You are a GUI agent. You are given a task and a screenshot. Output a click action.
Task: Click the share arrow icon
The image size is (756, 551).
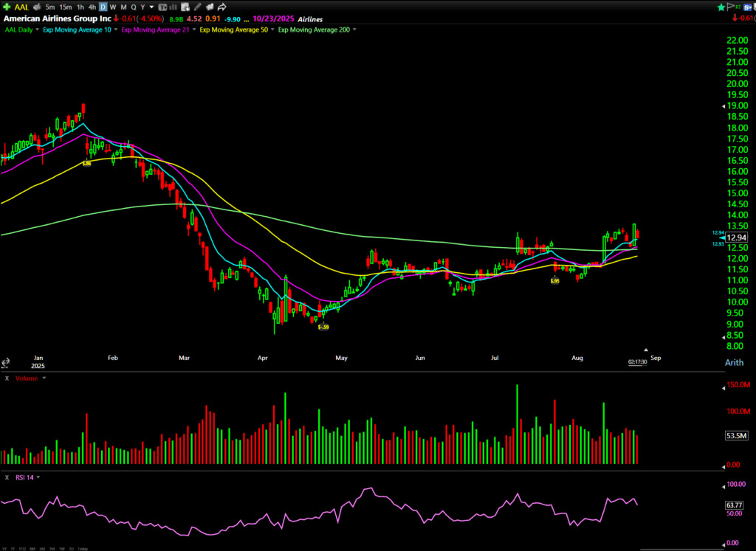[221, 7]
